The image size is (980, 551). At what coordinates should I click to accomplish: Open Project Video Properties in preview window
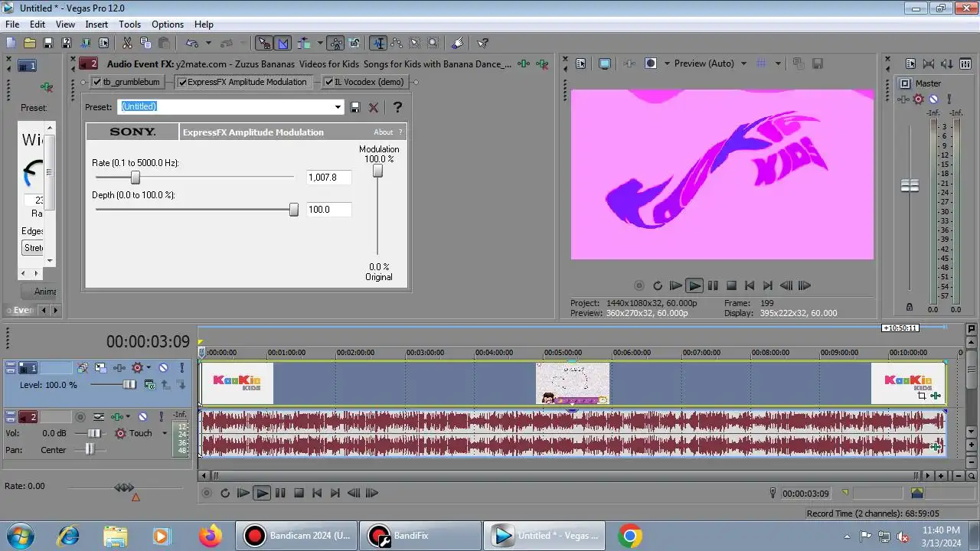click(x=580, y=64)
